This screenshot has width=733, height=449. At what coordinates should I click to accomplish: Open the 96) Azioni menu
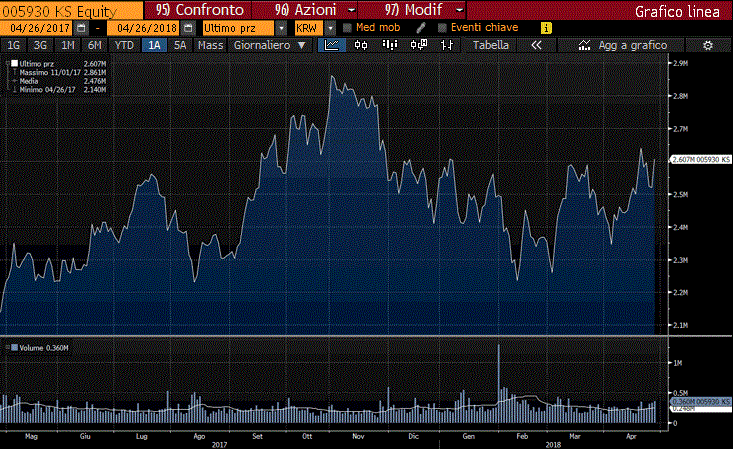pos(305,10)
